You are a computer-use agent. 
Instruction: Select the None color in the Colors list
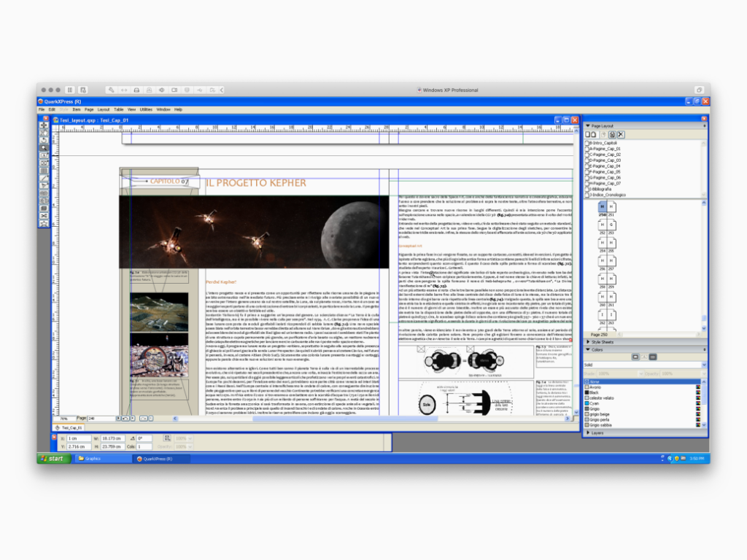pos(643,382)
